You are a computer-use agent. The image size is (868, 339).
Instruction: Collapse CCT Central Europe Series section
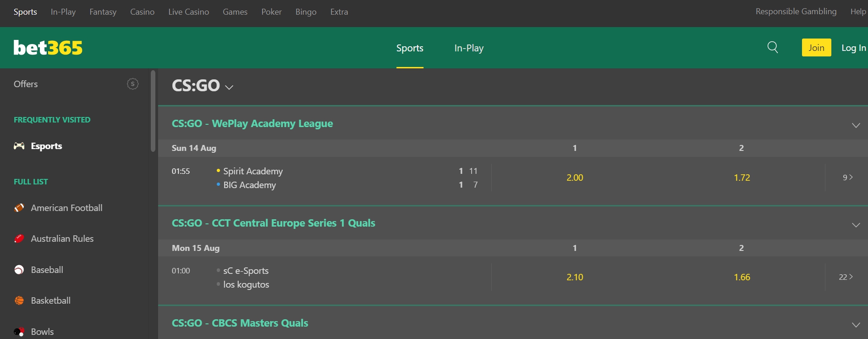point(855,225)
